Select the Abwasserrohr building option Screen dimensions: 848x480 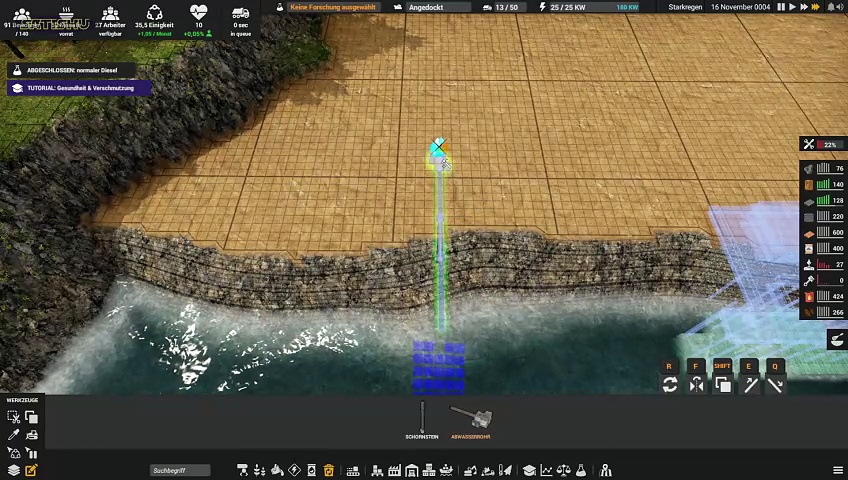click(x=470, y=418)
